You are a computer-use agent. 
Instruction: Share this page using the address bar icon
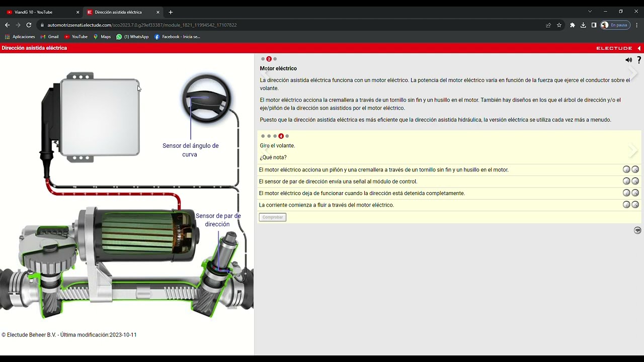point(548,25)
